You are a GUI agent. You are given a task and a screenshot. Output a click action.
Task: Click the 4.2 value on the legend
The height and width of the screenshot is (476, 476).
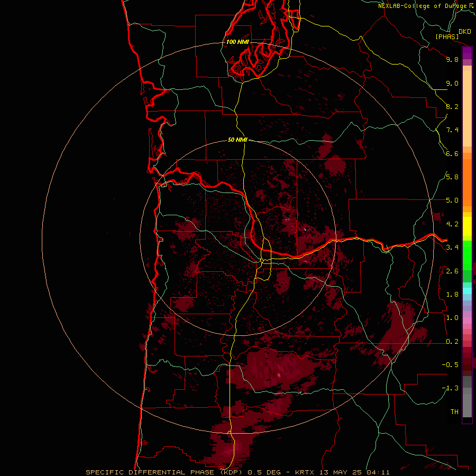pos(452,224)
